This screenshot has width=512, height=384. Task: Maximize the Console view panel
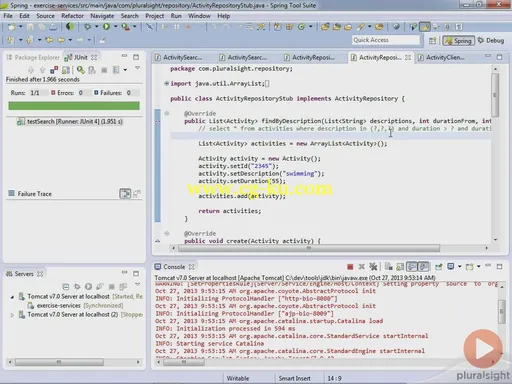pos(499,266)
